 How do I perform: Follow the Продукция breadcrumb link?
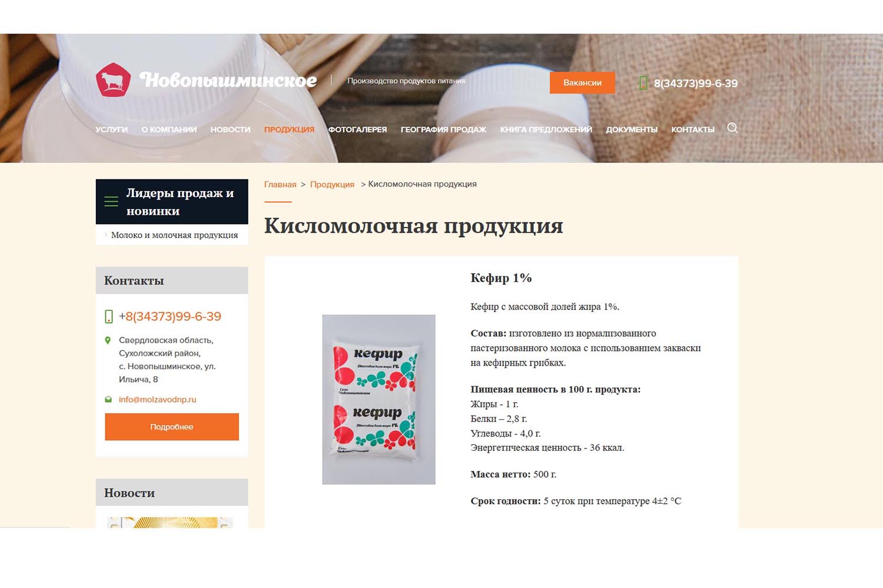[332, 184]
